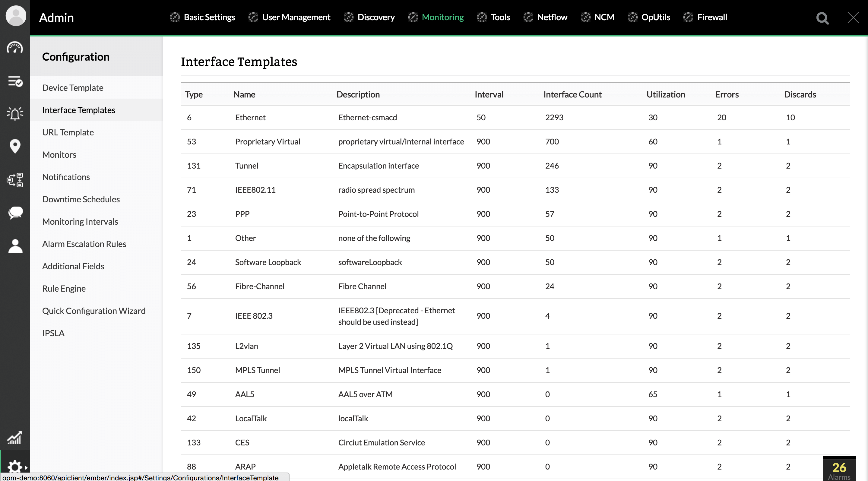Click the settings gear icon at bottom

click(x=15, y=467)
